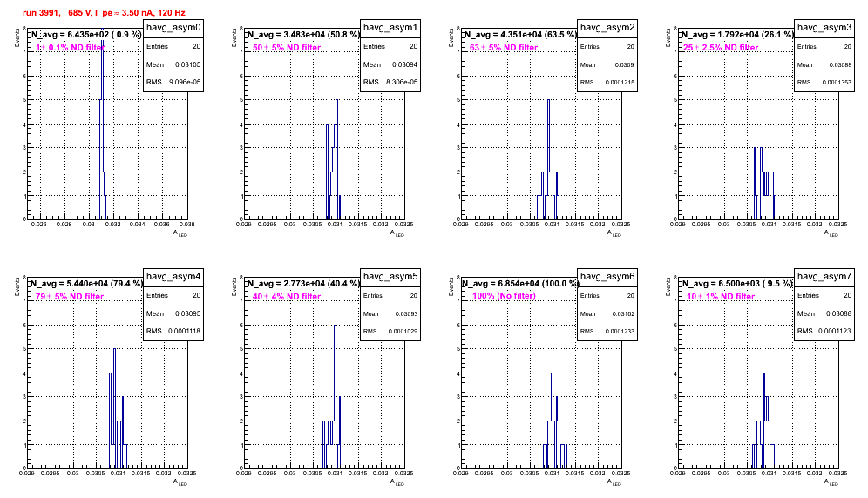Select the havg_asym4 stats box title
This screenshot has height=498, width=868.
click(x=173, y=277)
